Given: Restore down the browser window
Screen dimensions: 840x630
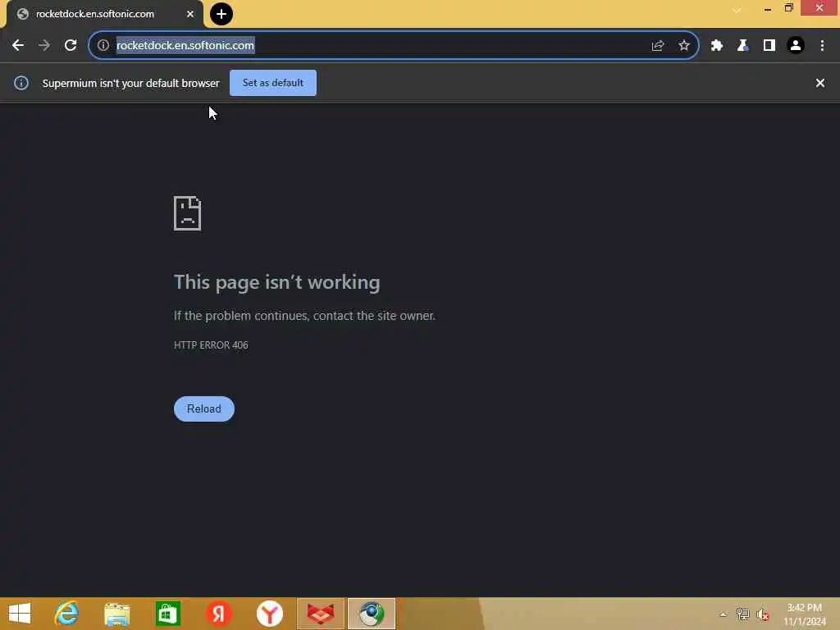Looking at the screenshot, I should pyautogui.click(x=788, y=8).
